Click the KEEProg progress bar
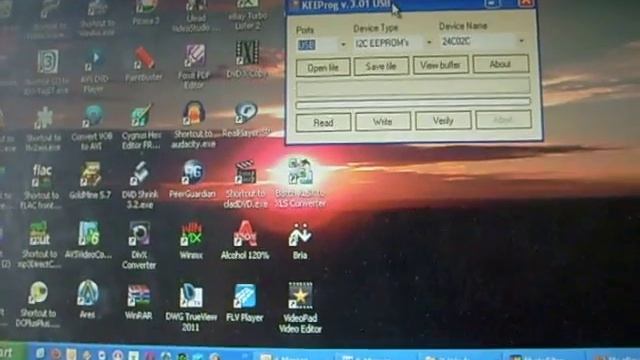The image size is (640, 360). coord(413,103)
